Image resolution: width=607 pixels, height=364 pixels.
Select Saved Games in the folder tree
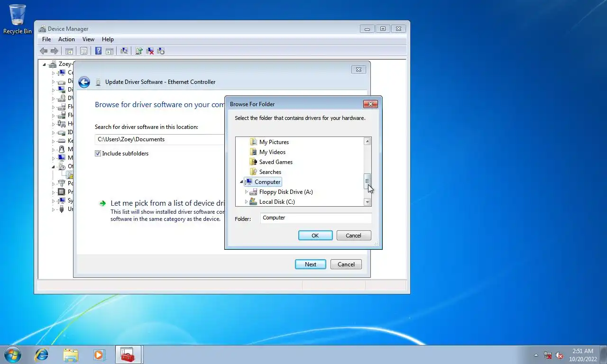coord(276,162)
